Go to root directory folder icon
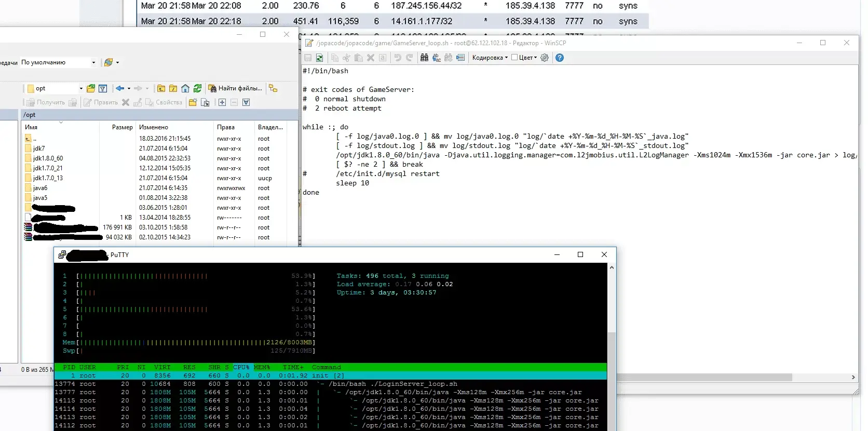The width and height of the screenshot is (868, 431). [173, 88]
